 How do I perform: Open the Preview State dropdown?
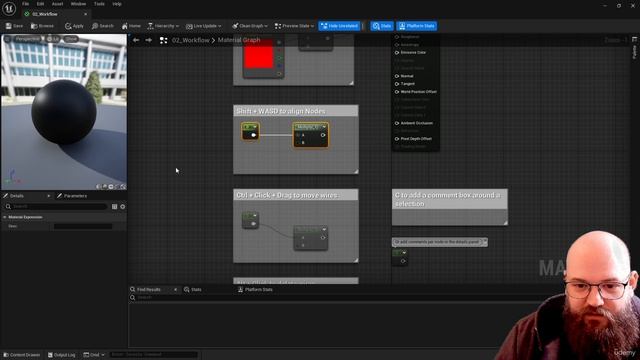pyautogui.click(x=294, y=26)
